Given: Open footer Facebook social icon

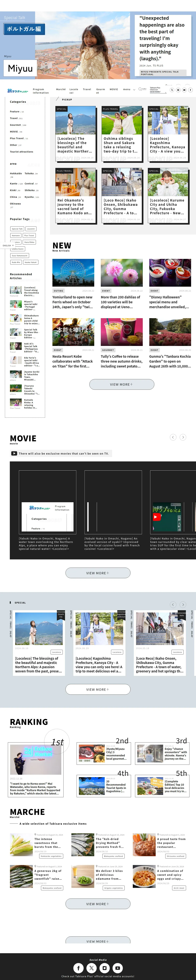Looking at the screenshot, I should pos(78,967).
